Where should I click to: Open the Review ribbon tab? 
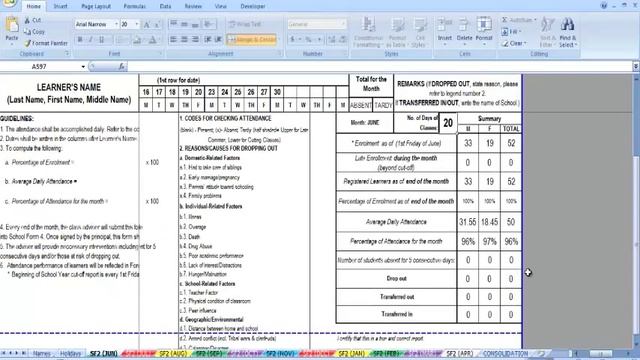pyautogui.click(x=193, y=6)
